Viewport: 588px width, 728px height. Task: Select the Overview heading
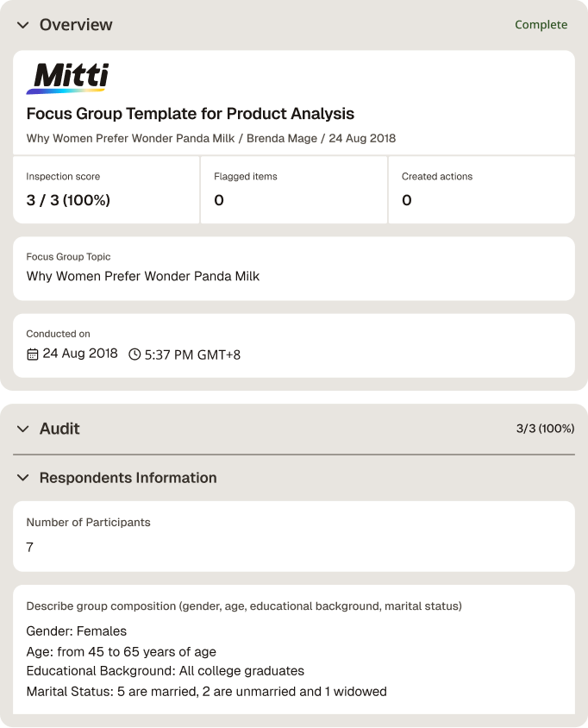pos(76,25)
